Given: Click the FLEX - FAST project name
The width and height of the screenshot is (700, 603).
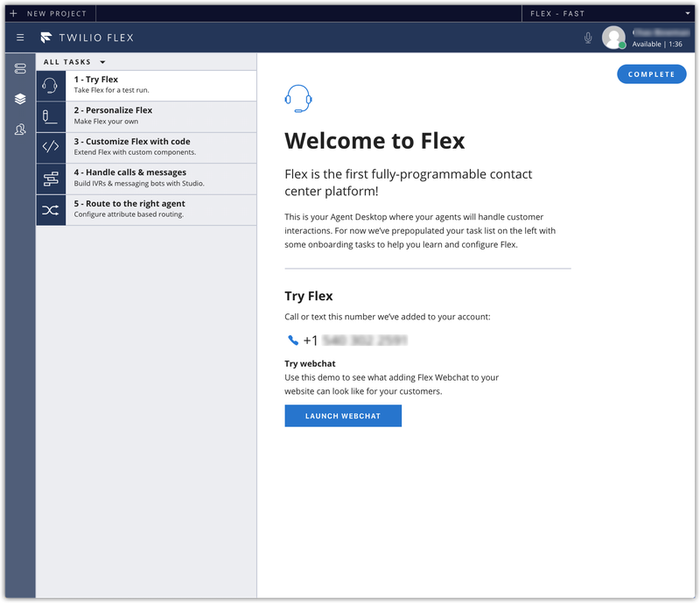Looking at the screenshot, I should [x=557, y=13].
